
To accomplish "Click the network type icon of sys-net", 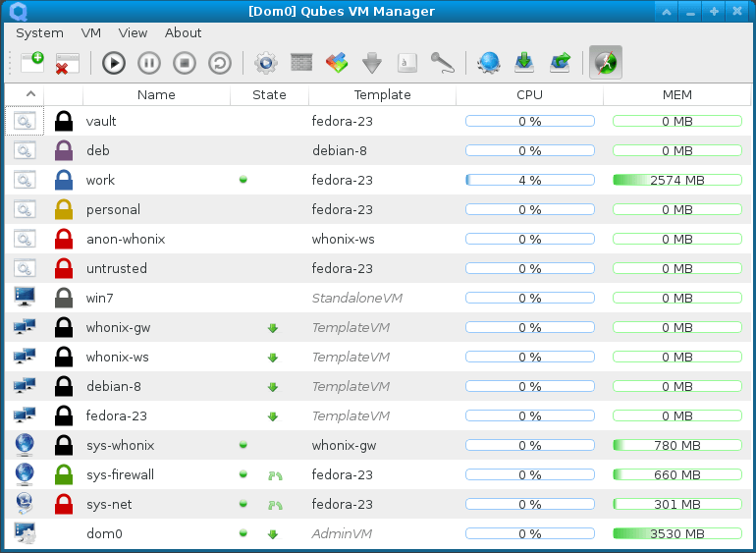I will [25, 503].
